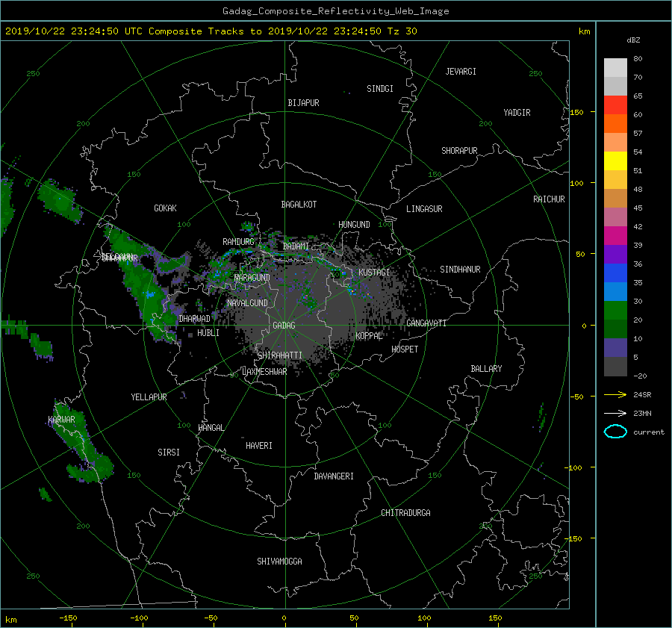Click the BADAMI city label
Image resolution: width=672 pixels, height=628 pixels.
296,246
